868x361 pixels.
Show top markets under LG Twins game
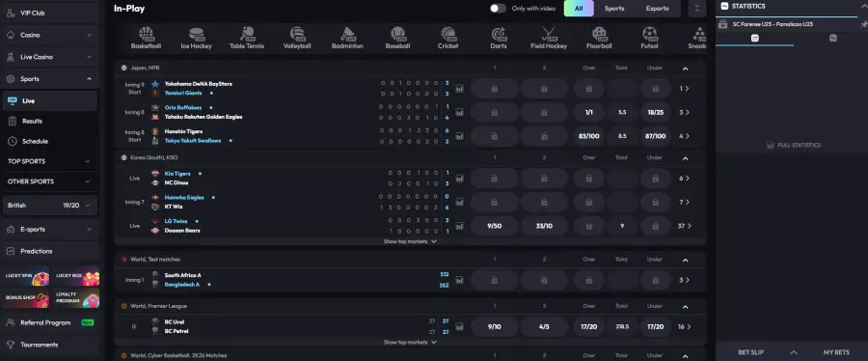(x=410, y=241)
